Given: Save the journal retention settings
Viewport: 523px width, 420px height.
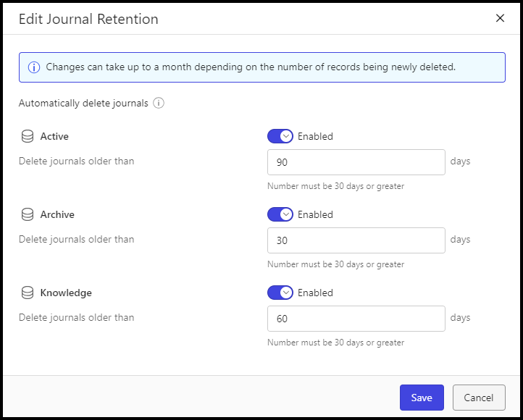Looking at the screenshot, I should coord(422,398).
